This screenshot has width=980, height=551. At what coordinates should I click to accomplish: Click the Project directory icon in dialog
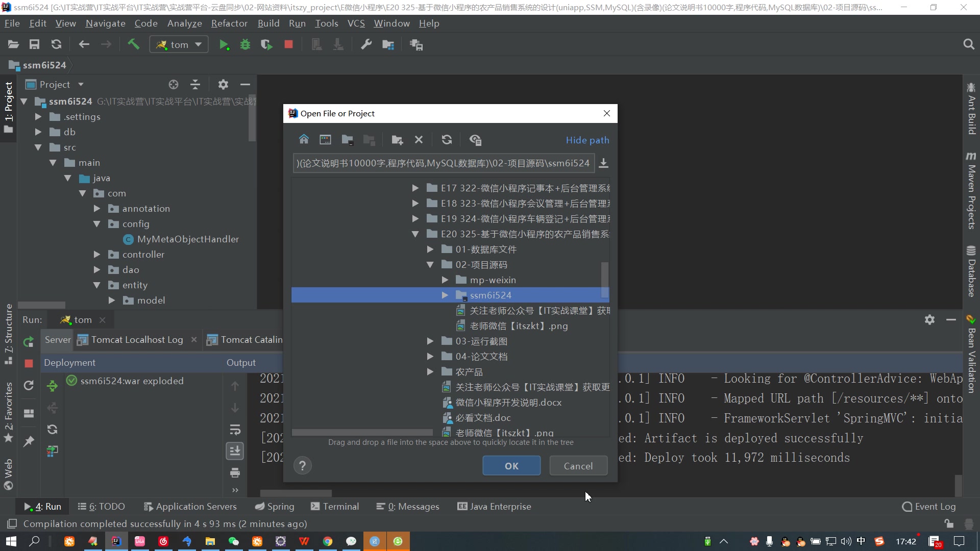click(347, 139)
